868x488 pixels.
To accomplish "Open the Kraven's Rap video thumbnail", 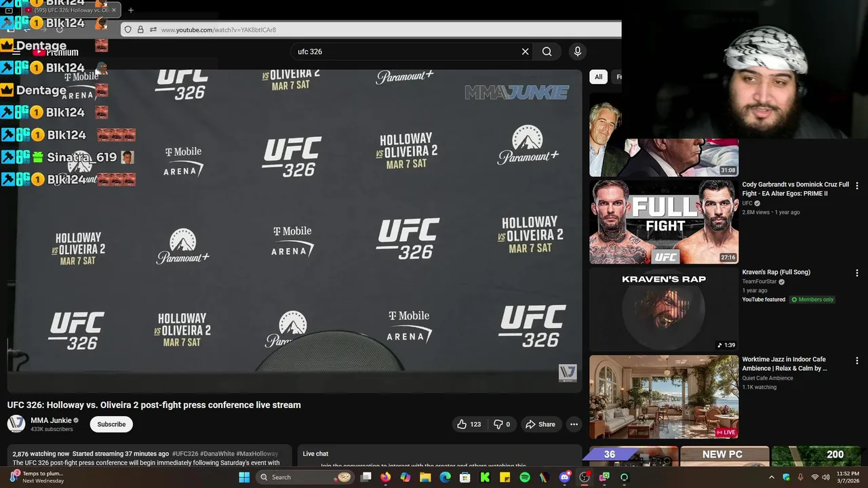I will [x=664, y=309].
